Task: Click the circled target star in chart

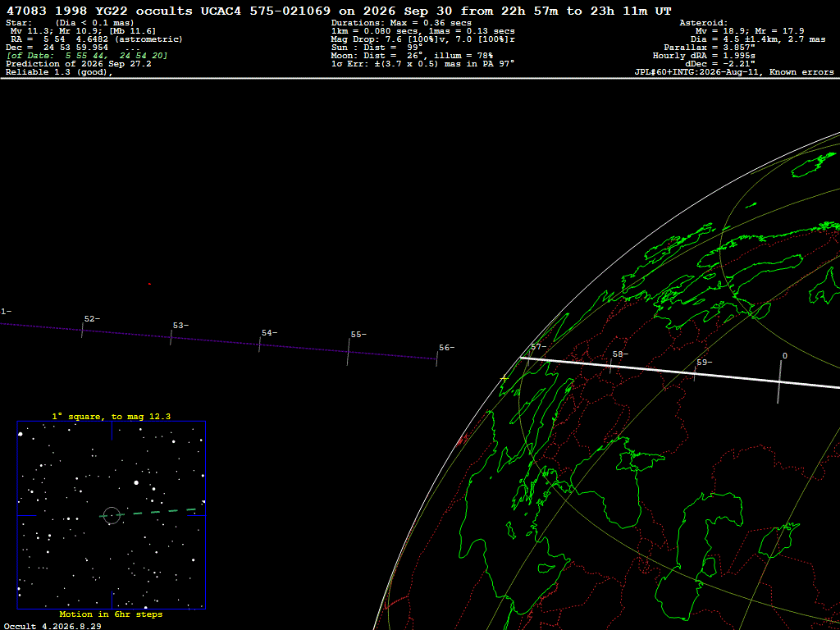Action: [112, 515]
